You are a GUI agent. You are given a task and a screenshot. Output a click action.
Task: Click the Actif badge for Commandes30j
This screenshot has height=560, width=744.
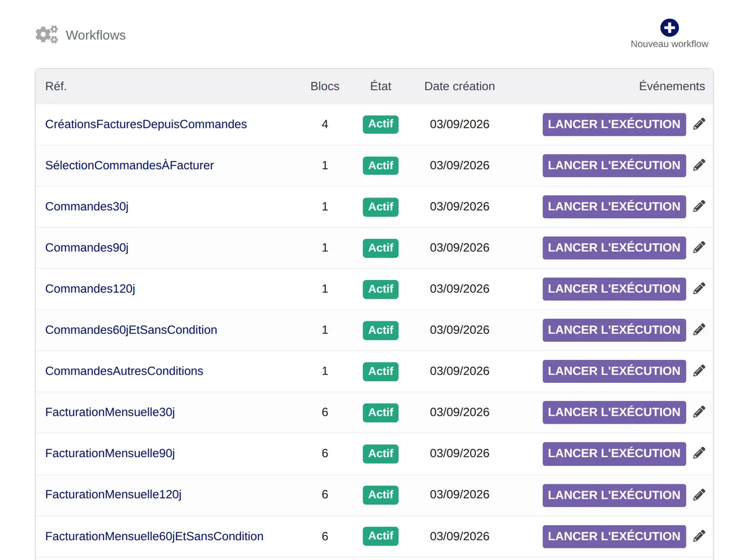click(x=381, y=206)
